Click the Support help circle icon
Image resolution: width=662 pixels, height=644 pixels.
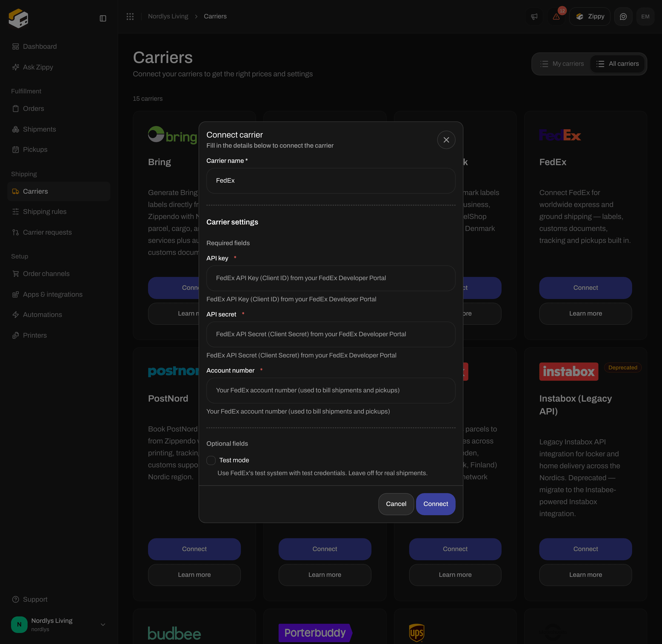point(16,599)
